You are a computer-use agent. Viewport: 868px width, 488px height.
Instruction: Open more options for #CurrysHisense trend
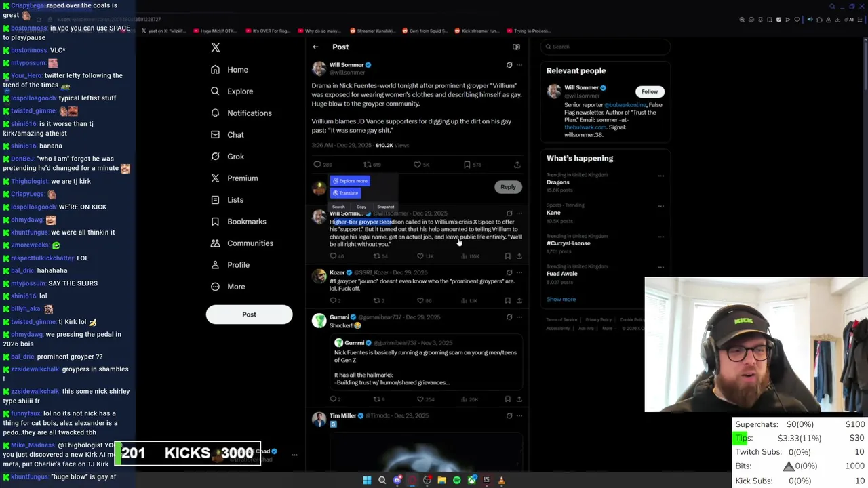(660, 237)
